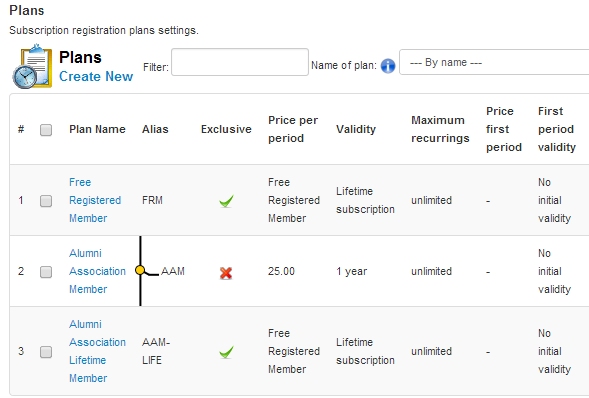Click the Validity column header
Image resolution: width=589 pixels, height=398 pixels.
pyautogui.click(x=356, y=129)
